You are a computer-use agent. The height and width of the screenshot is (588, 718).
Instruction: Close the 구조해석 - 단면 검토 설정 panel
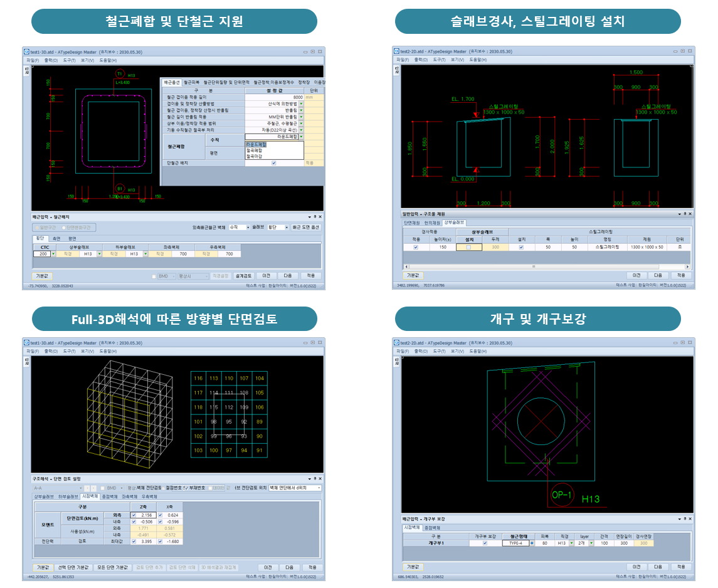320,479
